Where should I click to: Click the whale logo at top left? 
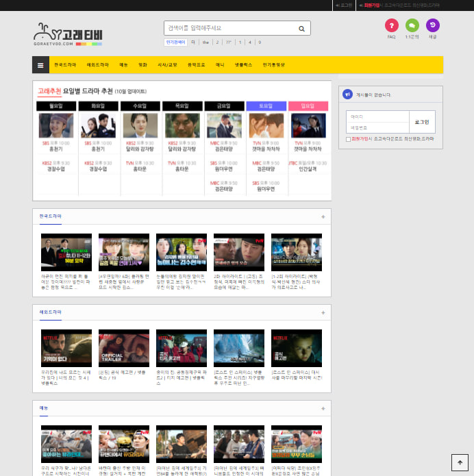[68, 34]
